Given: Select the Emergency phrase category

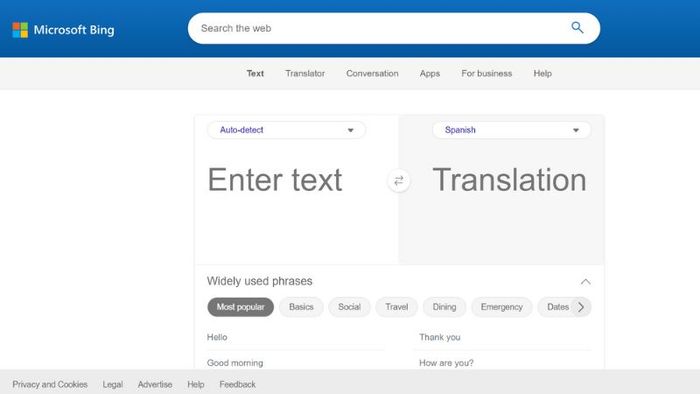Looking at the screenshot, I should tap(502, 307).
